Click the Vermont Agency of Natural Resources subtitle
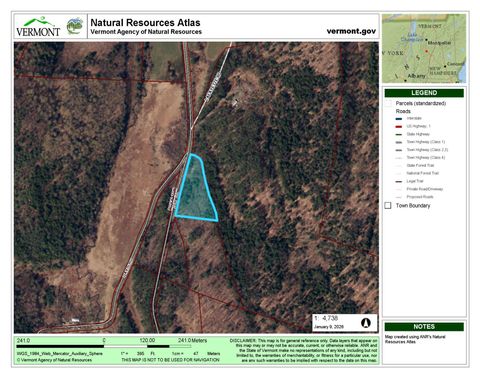 [x=146, y=32]
